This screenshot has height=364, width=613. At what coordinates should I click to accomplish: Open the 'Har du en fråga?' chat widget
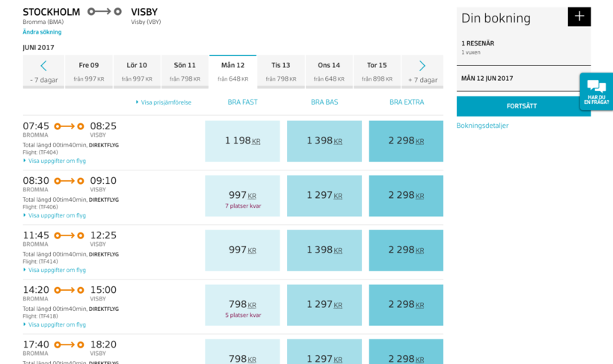click(597, 92)
